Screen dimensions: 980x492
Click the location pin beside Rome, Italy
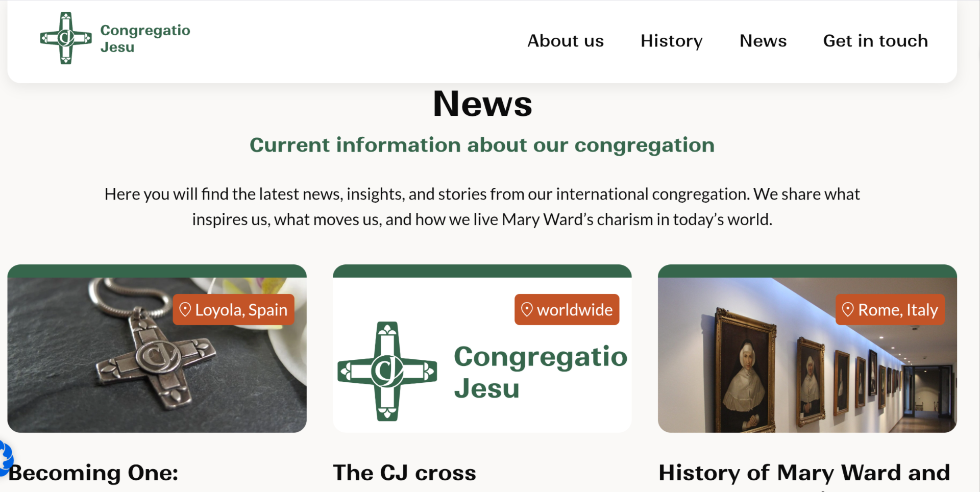click(x=848, y=309)
